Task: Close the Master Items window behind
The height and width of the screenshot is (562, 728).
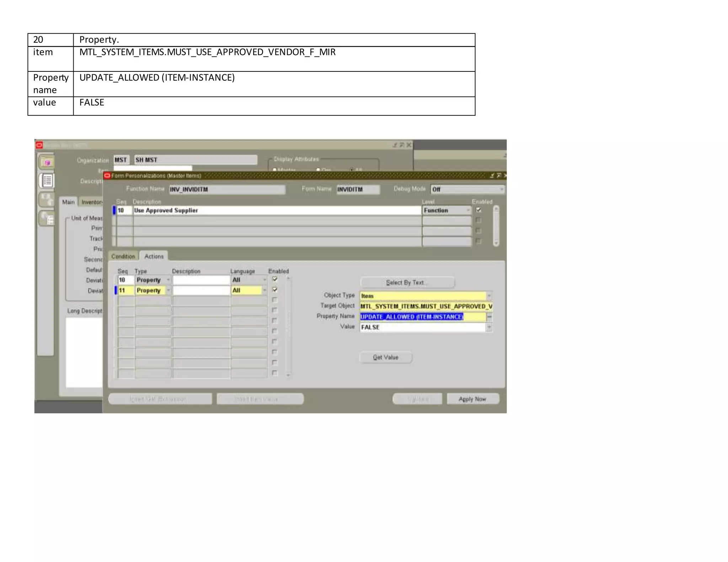Action: tap(409, 145)
